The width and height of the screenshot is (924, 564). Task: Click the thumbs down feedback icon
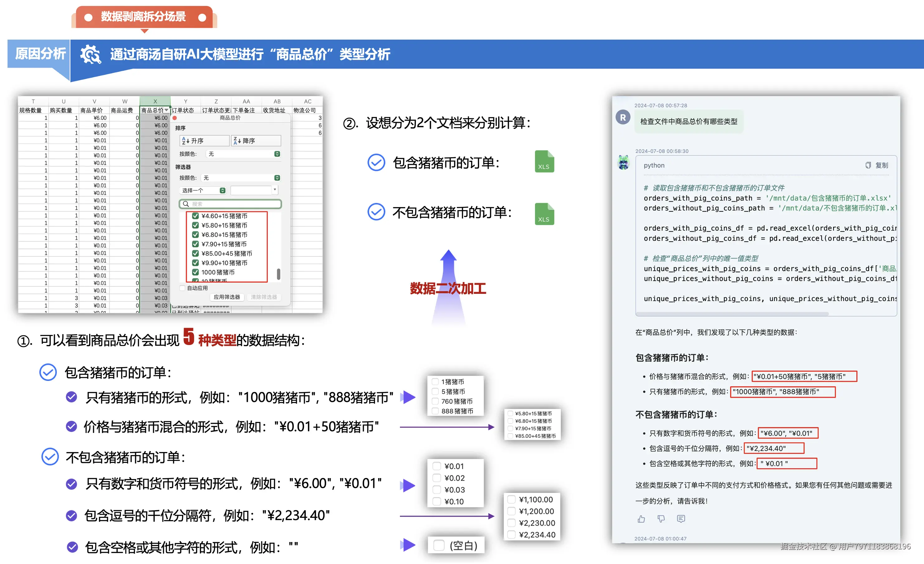pyautogui.click(x=661, y=518)
